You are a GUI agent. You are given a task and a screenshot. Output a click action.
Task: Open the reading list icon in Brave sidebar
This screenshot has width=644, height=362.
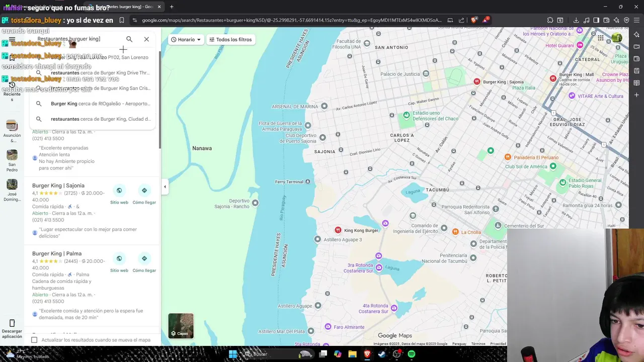pos(636,82)
